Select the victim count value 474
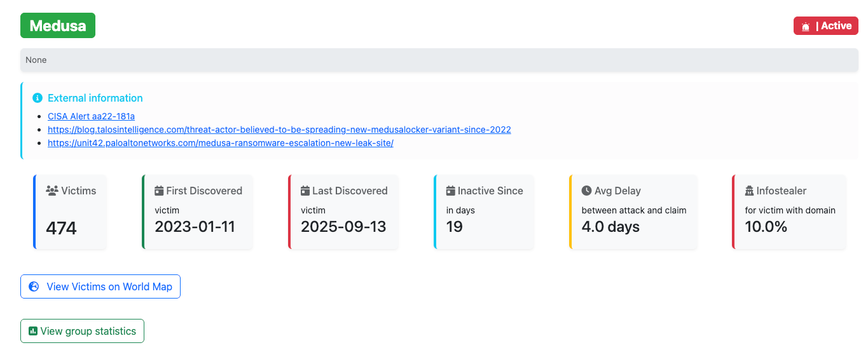The image size is (868, 350). click(61, 228)
